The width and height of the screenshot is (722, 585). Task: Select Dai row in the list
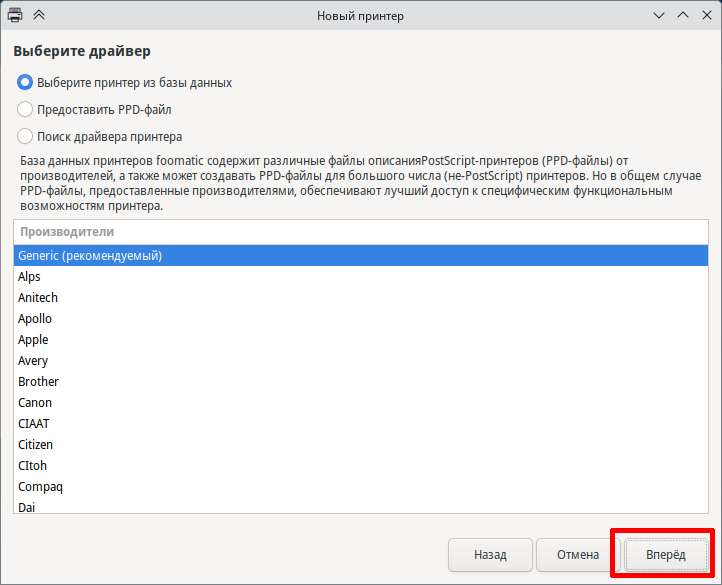(x=361, y=506)
